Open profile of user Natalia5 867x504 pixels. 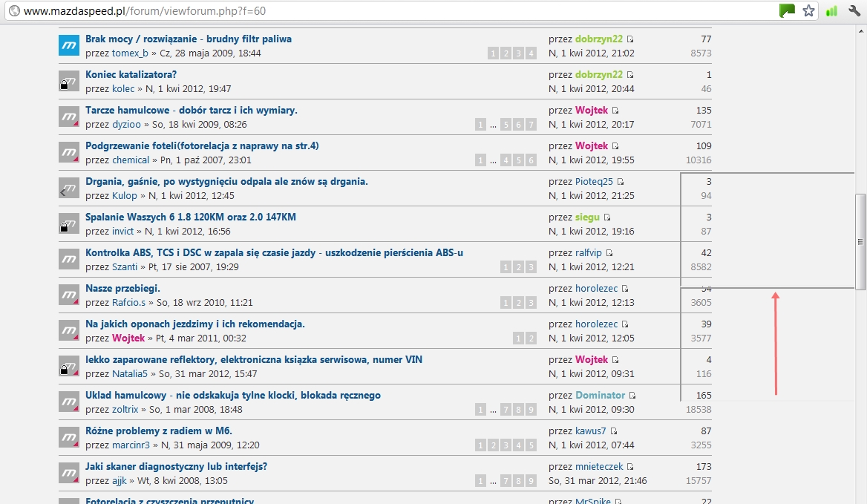tap(130, 374)
